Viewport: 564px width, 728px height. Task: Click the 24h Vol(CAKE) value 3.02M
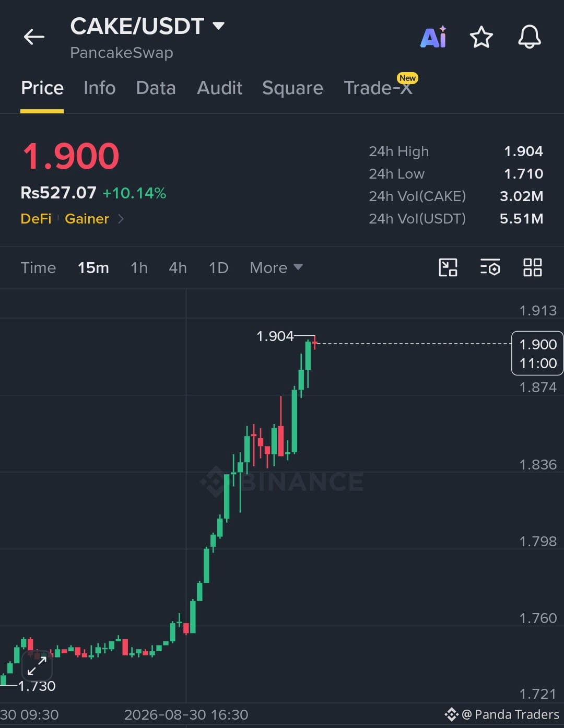[x=521, y=196]
